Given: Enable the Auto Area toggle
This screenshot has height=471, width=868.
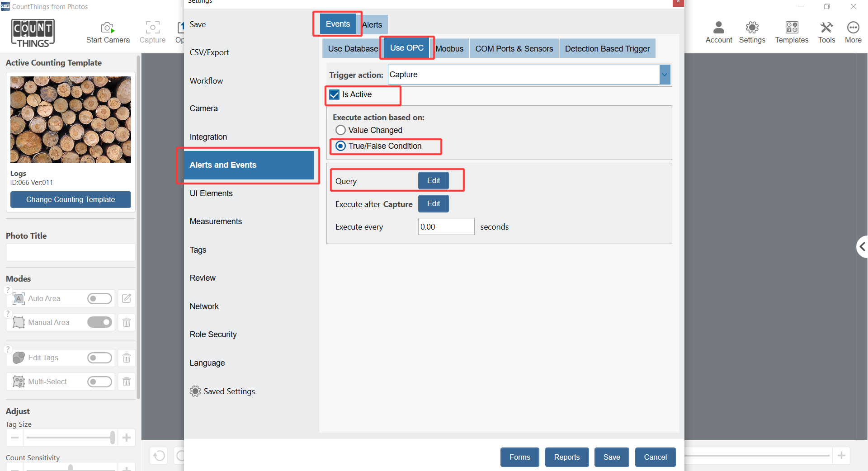Looking at the screenshot, I should coord(99,298).
